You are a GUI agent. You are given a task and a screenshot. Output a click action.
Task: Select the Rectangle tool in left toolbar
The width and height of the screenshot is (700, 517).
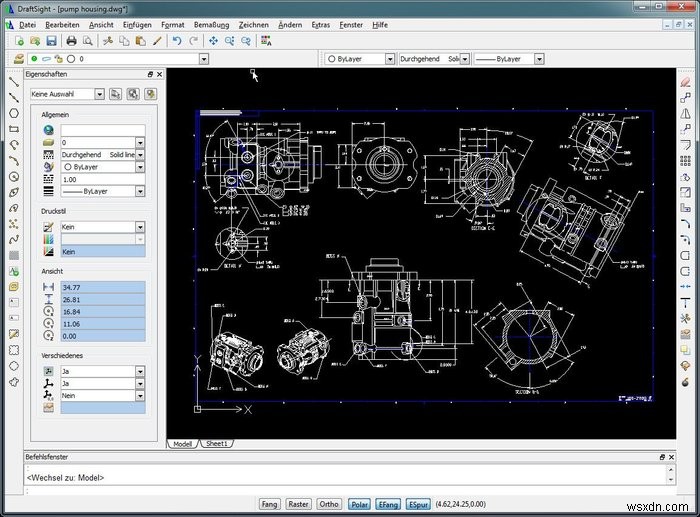(x=14, y=129)
